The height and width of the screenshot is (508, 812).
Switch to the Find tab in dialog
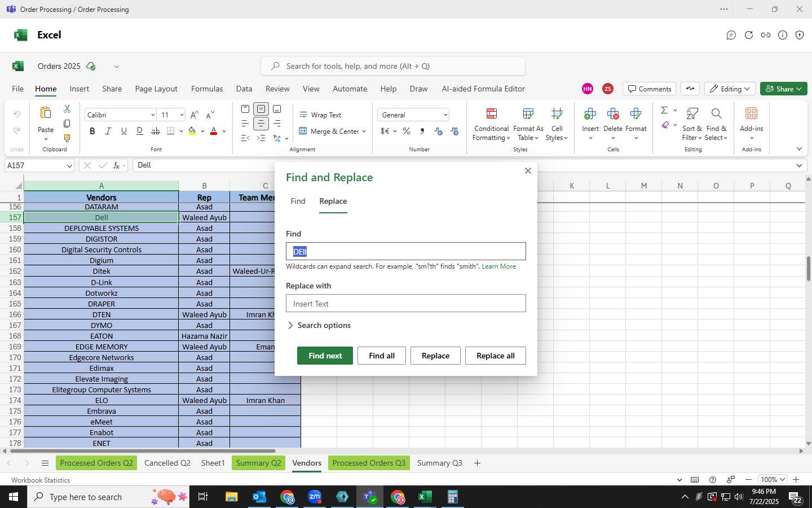298,201
